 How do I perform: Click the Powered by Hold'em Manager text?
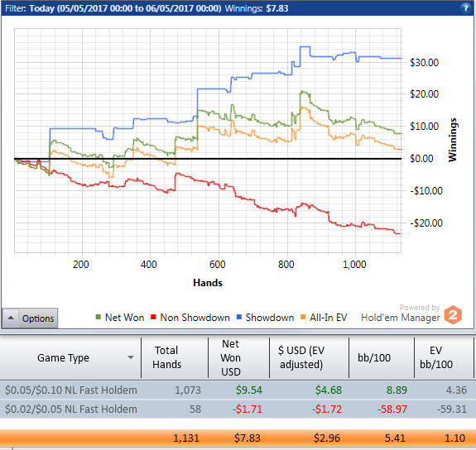(401, 314)
